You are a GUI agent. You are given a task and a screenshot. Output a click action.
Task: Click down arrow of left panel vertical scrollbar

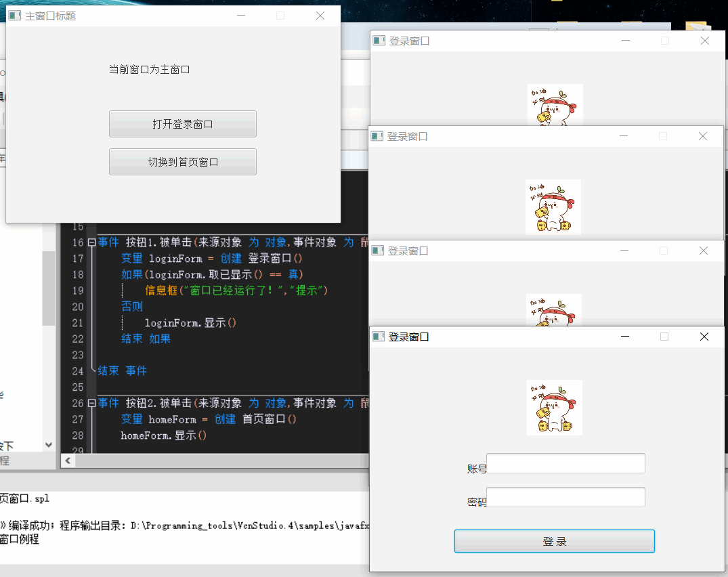click(x=48, y=445)
